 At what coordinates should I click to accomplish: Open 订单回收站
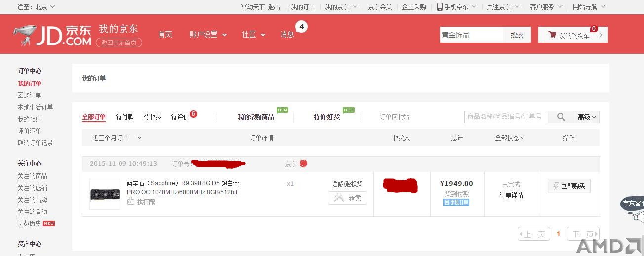click(x=394, y=117)
